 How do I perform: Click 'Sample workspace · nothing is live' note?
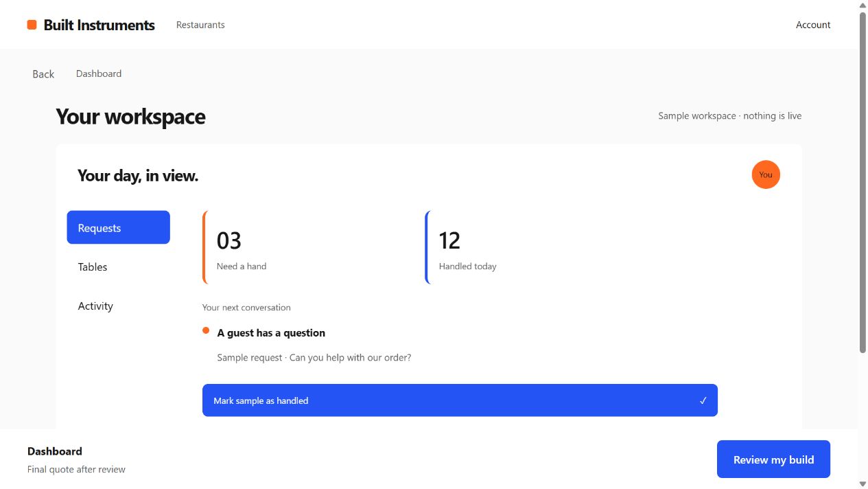coord(729,115)
